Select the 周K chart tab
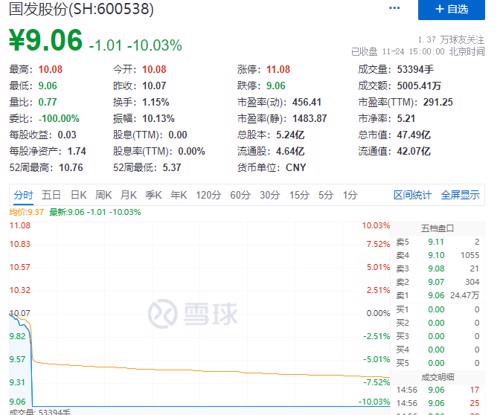 tap(104, 195)
